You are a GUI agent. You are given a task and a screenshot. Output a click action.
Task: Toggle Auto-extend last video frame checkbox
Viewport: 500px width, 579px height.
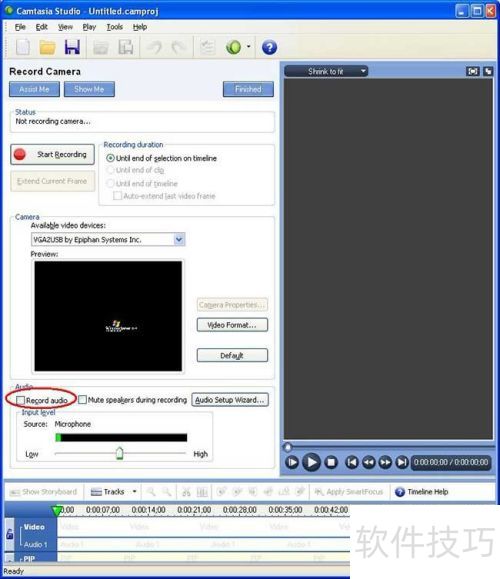pos(117,196)
